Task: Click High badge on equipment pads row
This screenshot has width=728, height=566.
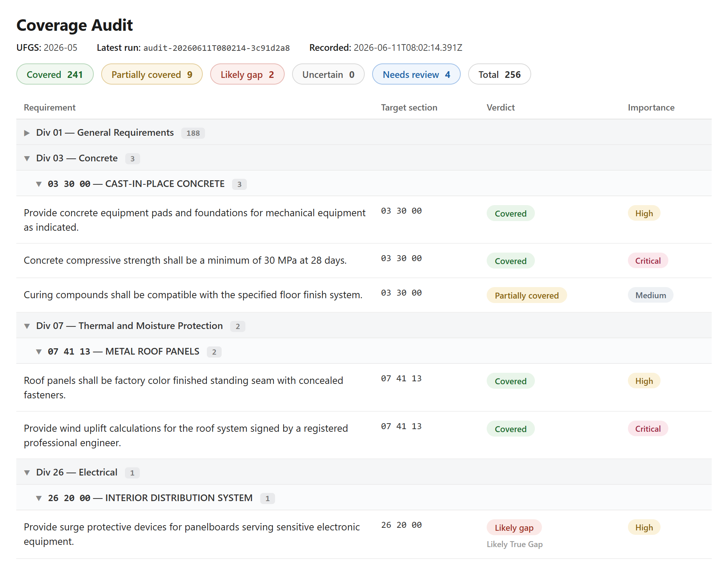Action: click(644, 213)
